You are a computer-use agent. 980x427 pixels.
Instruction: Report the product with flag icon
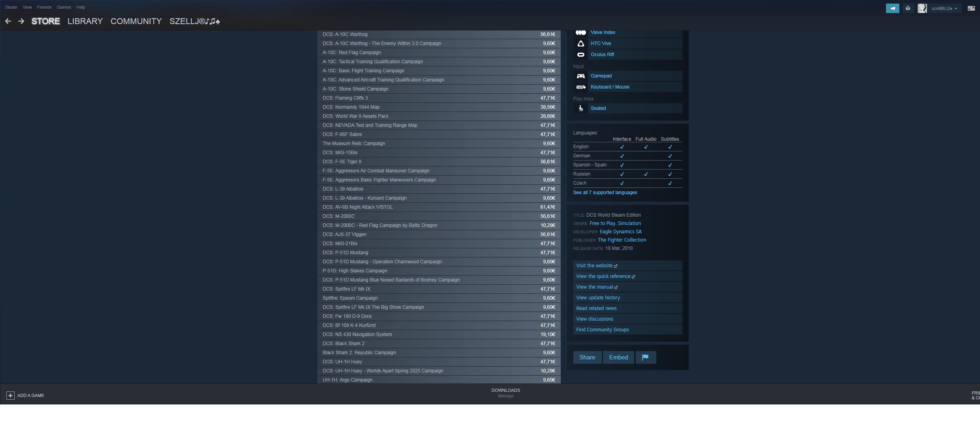coord(646,357)
